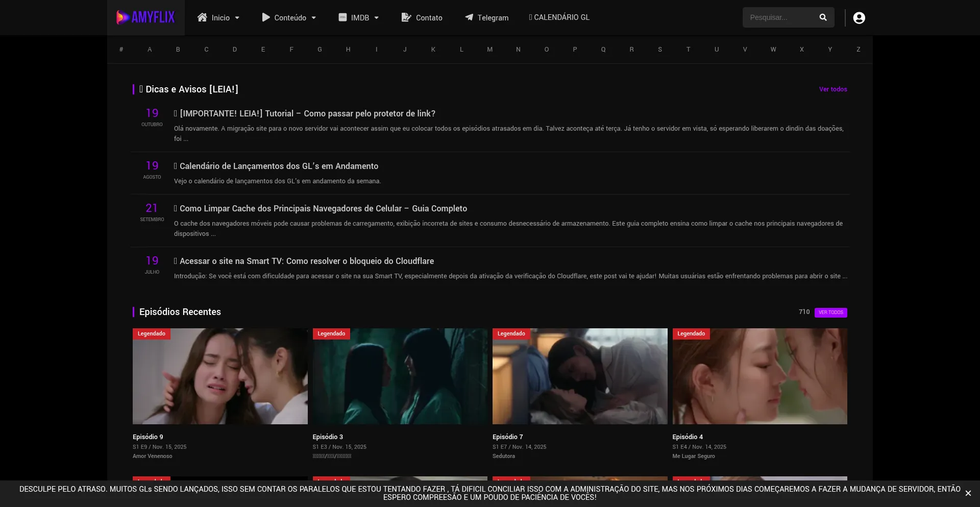This screenshot has height=507, width=980.
Task: Expand the Inicio dropdown arrow
Action: click(237, 18)
